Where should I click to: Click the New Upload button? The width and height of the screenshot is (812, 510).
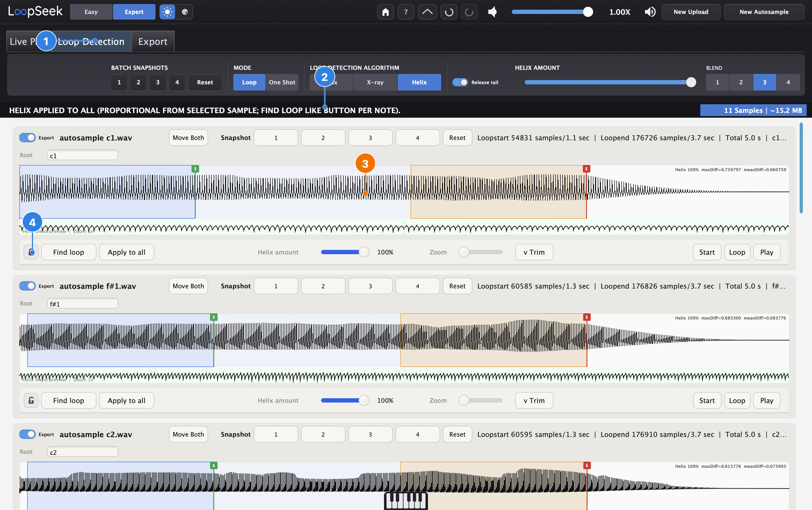[691, 12]
